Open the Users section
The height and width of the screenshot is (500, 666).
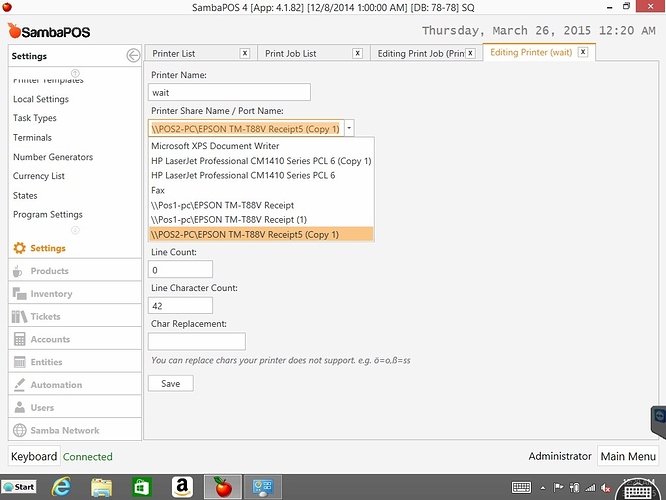(x=75, y=407)
